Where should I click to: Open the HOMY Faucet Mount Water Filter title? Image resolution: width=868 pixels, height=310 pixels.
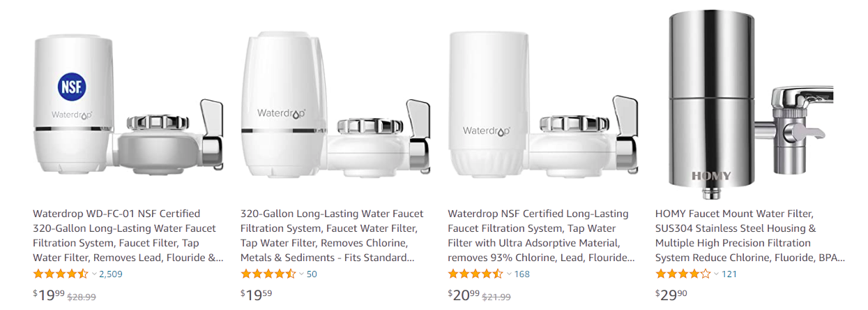[750, 236]
